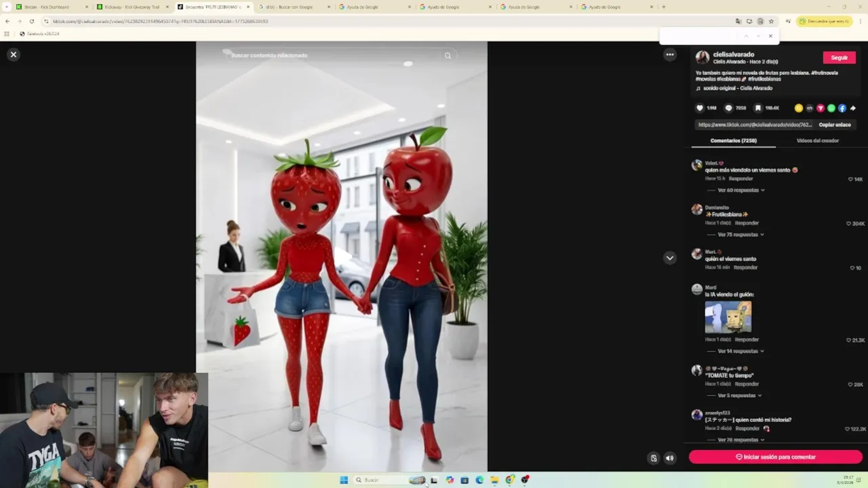Close the find popup with its X
The image size is (868, 488).
[x=770, y=36]
